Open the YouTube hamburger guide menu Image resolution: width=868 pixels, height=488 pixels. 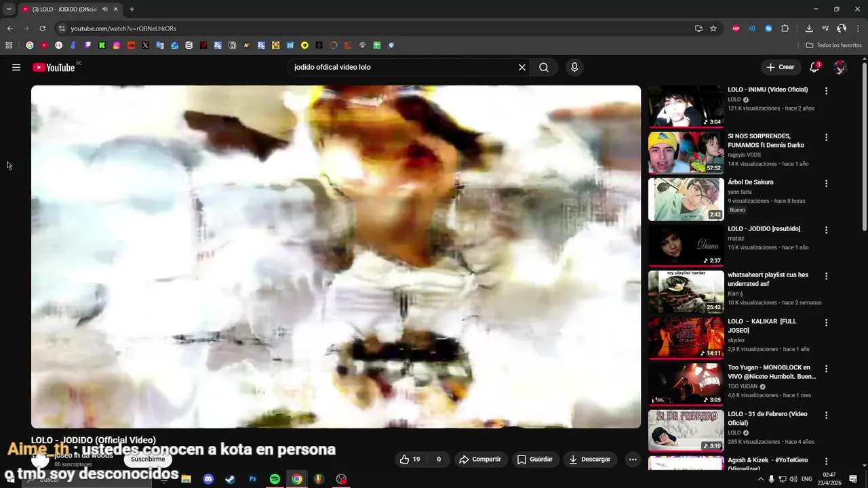pos(16,67)
